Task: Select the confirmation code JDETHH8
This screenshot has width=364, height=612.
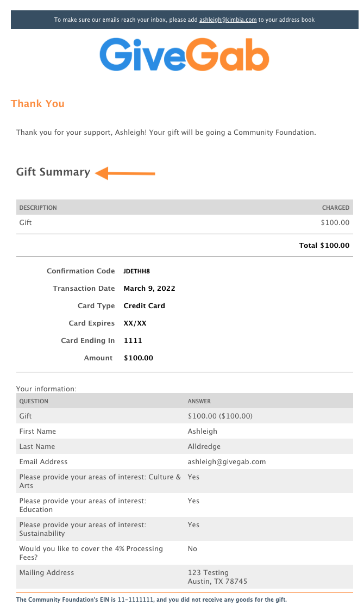Action: [x=136, y=271]
